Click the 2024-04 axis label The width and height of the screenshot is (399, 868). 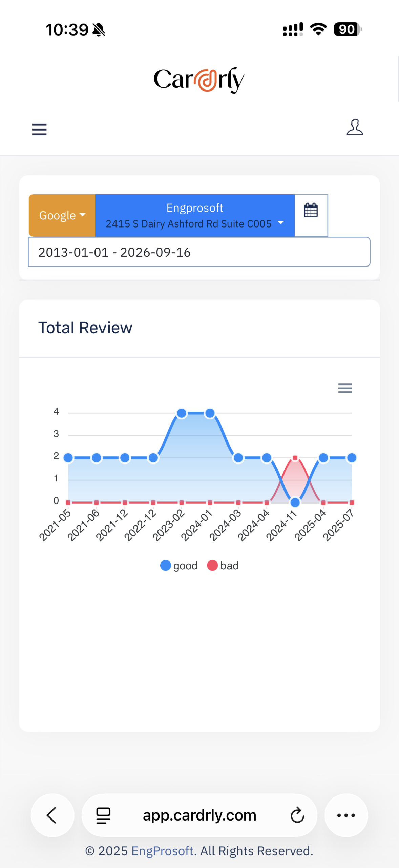click(x=254, y=525)
